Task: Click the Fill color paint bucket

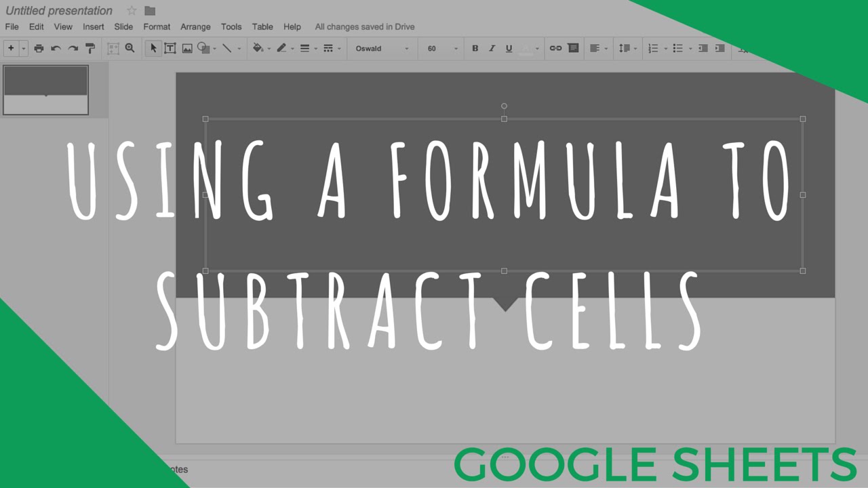Action: [x=257, y=48]
